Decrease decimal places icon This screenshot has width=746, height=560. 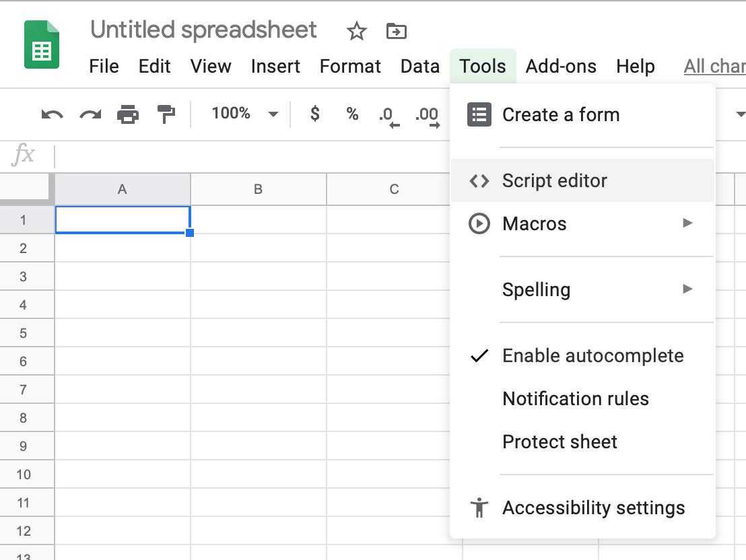389,117
